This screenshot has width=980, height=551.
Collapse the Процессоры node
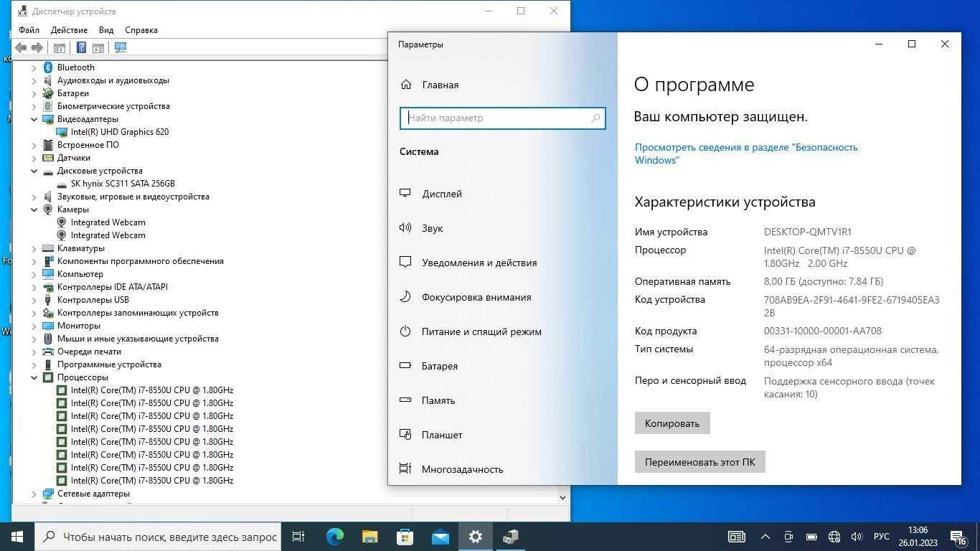(x=34, y=377)
